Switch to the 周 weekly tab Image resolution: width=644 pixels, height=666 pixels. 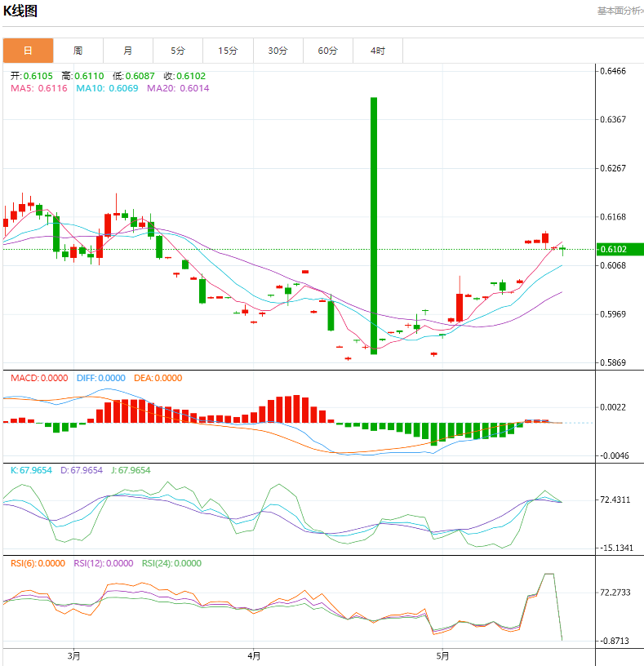tap(78, 51)
